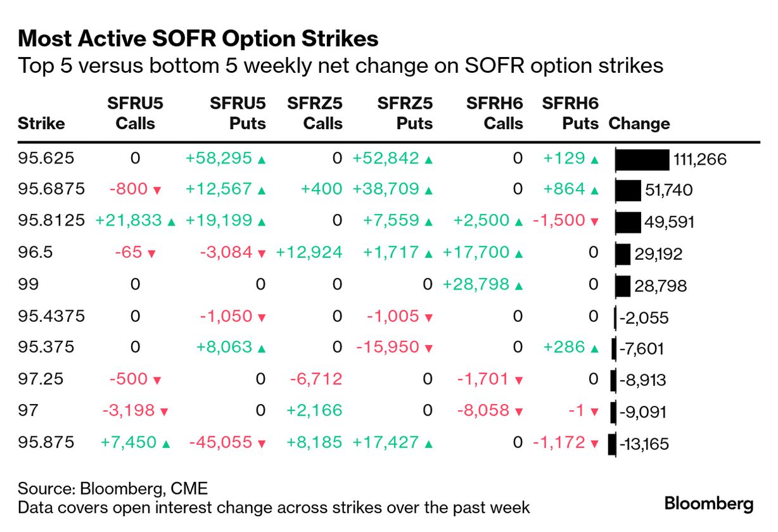This screenshot has height=532, width=778.
Task: Click the red down arrow beside -15,950
Action: [429, 348]
